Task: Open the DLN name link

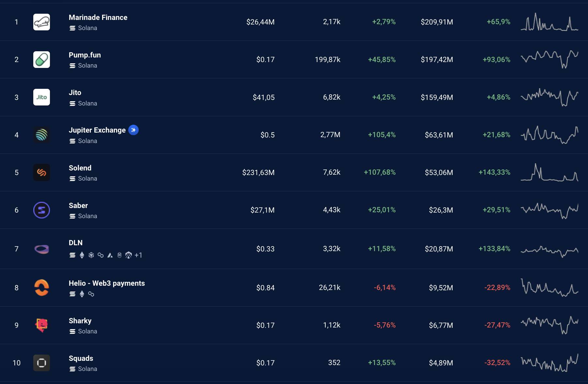Action: point(76,243)
